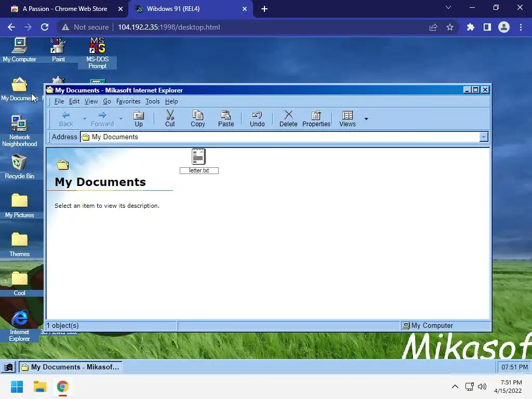The height and width of the screenshot is (399, 532).
Task: Click the Paste toolbar icon
Action: [x=226, y=119]
